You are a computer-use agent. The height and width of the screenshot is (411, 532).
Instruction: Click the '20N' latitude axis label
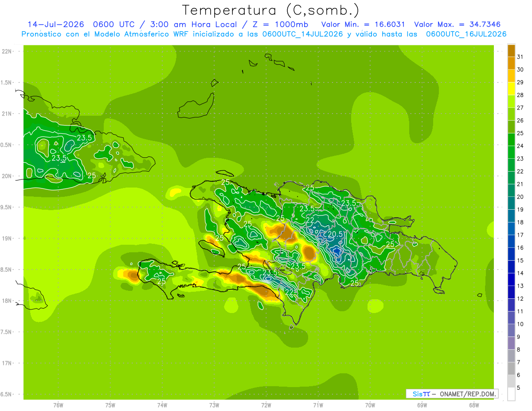pos(7,176)
